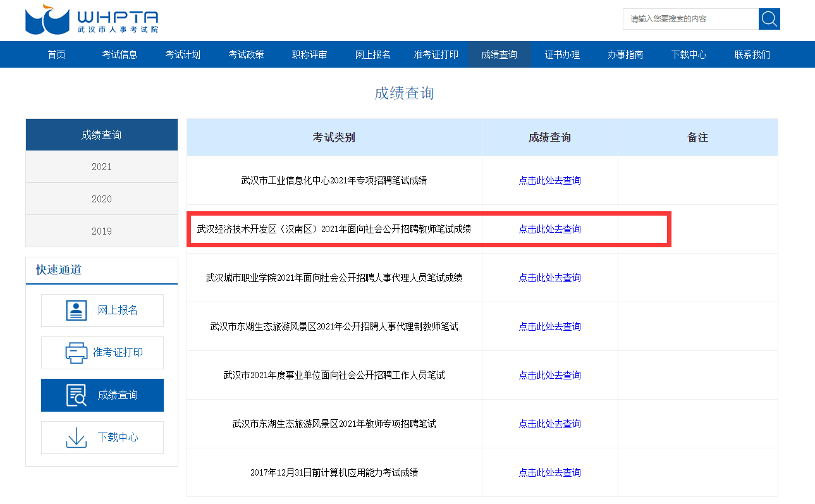
Task: Click the 下载中心 download arrow icon
Action: click(x=77, y=438)
